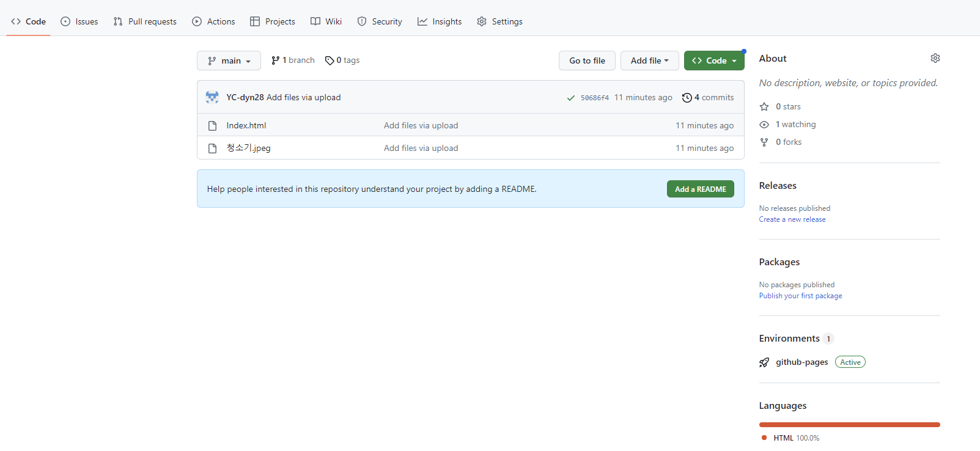This screenshot has width=980, height=451.
Task: Click '11 minutes ago' in the Index.html row
Action: [x=704, y=125]
